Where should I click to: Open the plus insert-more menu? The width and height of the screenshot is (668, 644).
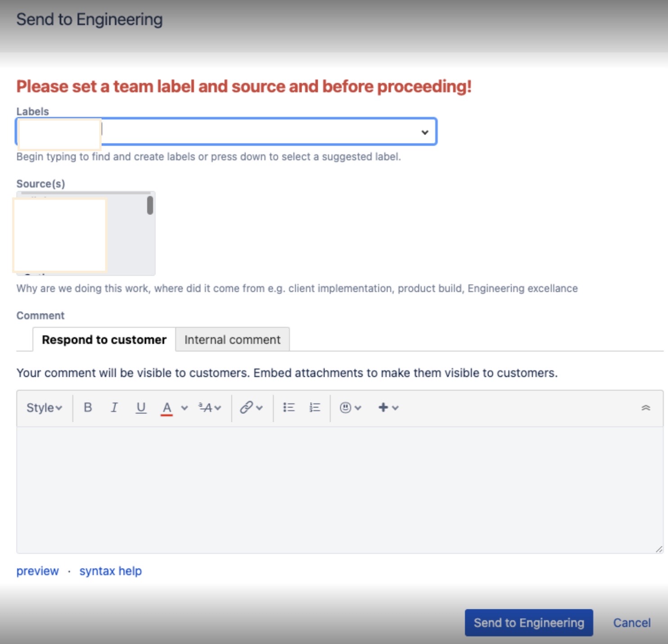pos(388,407)
